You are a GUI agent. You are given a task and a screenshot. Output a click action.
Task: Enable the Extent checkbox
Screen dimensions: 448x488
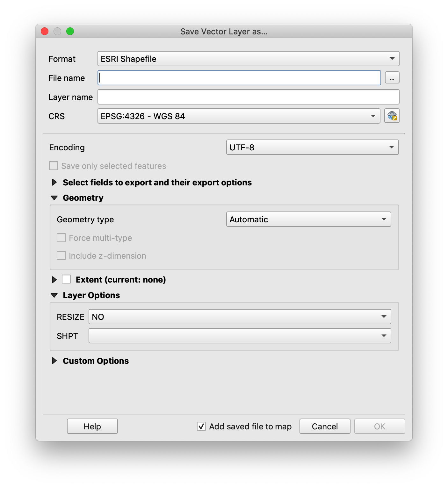tap(66, 279)
